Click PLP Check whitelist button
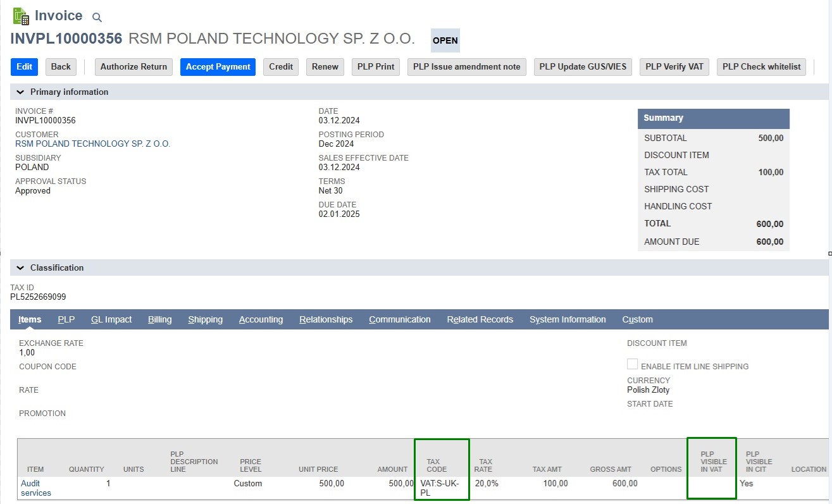This screenshot has height=504, width=832. [761, 66]
